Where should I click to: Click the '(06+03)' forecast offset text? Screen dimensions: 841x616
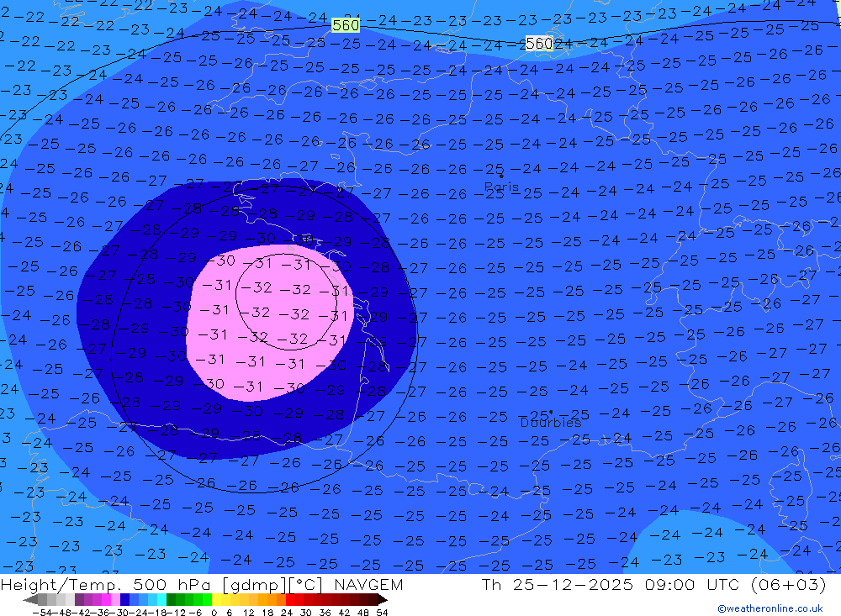[789, 584]
